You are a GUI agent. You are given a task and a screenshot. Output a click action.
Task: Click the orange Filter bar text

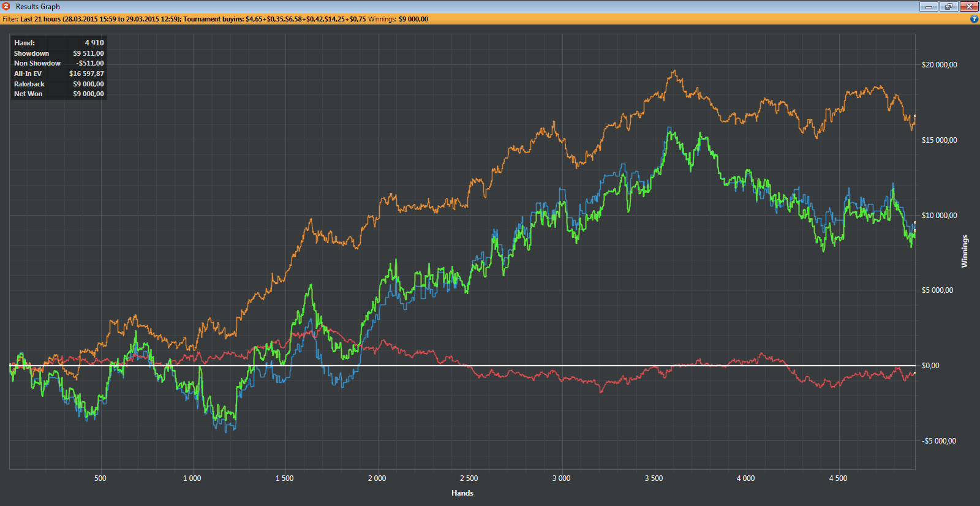point(214,19)
